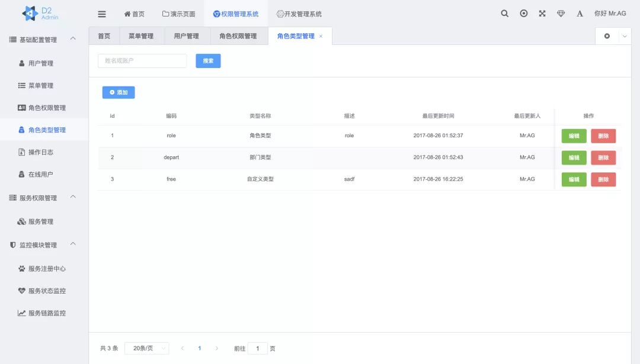This screenshot has height=364, width=640.
Task: Click the hamburger menu to collapse sidebar
Action: point(101,13)
